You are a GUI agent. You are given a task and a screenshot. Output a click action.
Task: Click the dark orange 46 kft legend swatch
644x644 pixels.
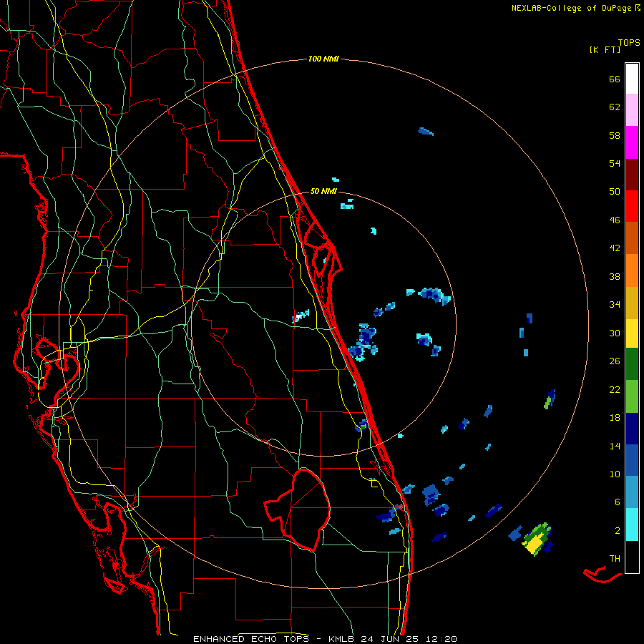click(x=632, y=238)
